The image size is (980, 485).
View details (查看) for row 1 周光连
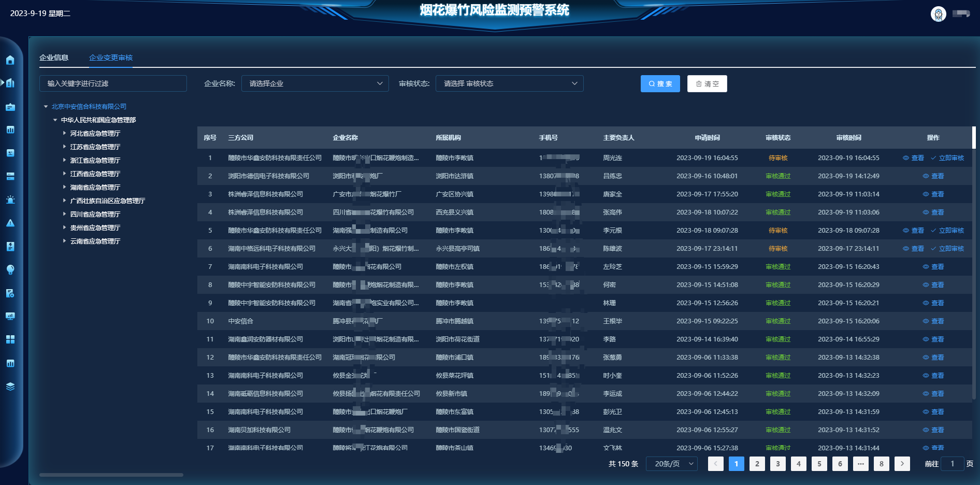[x=913, y=158]
